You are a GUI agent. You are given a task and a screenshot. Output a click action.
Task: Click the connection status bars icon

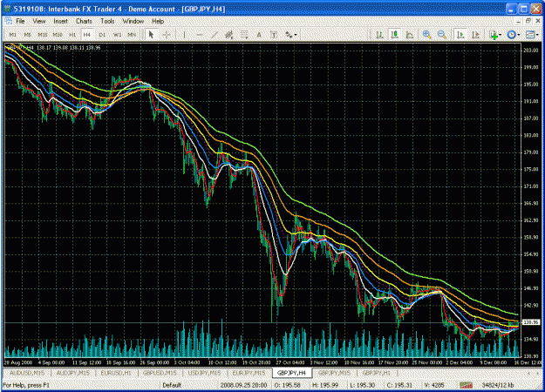point(466,385)
